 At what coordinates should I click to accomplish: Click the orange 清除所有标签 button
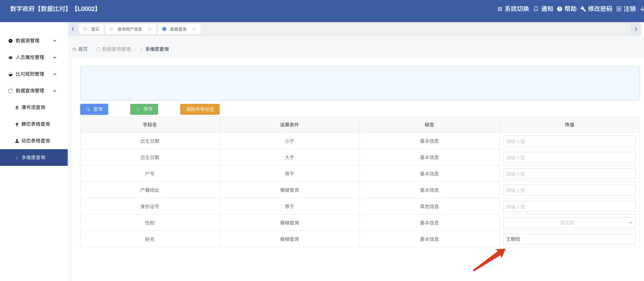200,109
